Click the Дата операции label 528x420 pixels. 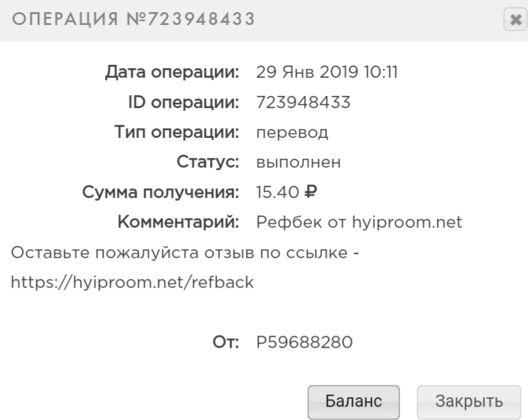(x=172, y=72)
